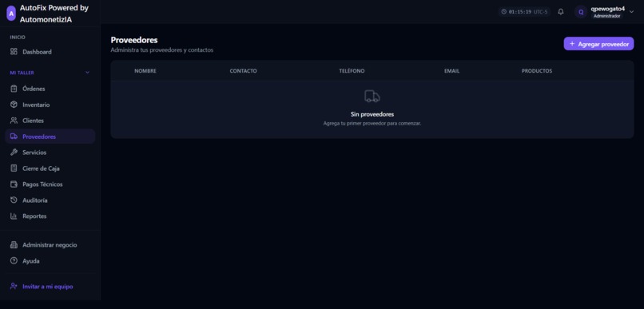Click the plus icon in Agregar proveedor
Screen dimensions: 644x309
[x=572, y=43]
